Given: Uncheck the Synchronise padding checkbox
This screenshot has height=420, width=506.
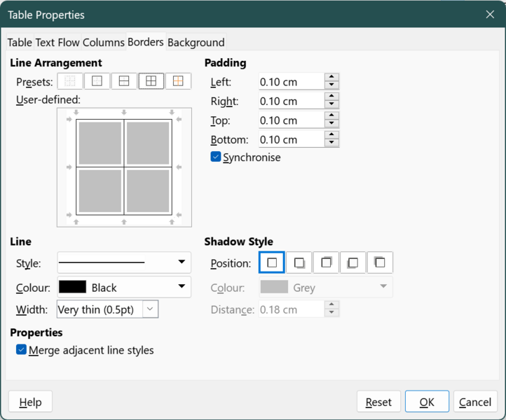Looking at the screenshot, I should click(x=216, y=157).
